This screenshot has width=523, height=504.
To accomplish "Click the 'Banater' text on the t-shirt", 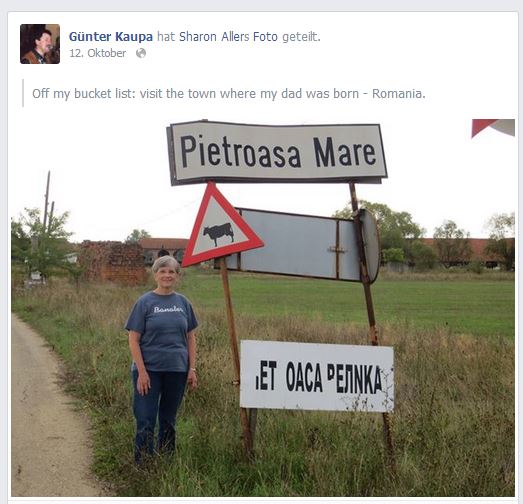I will coord(168,310).
